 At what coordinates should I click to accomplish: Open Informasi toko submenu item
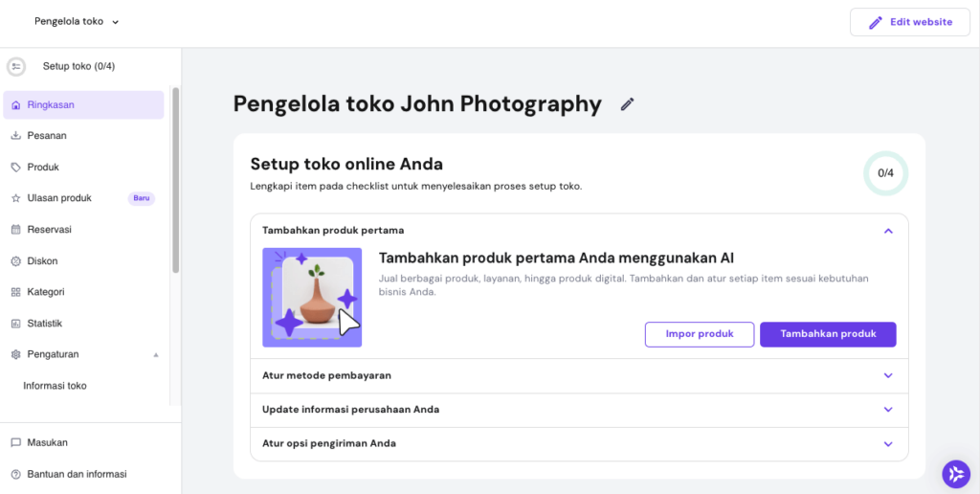point(55,386)
